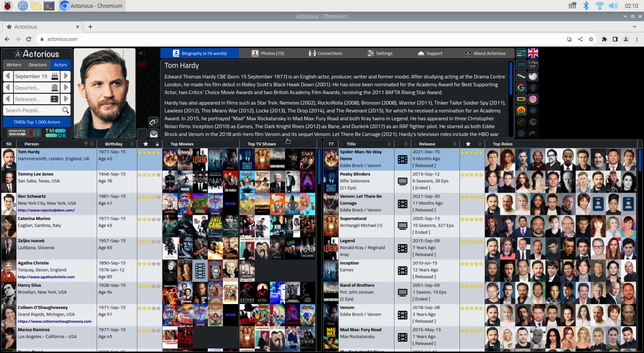Open the Wikipedia globe icon

[533, 76]
